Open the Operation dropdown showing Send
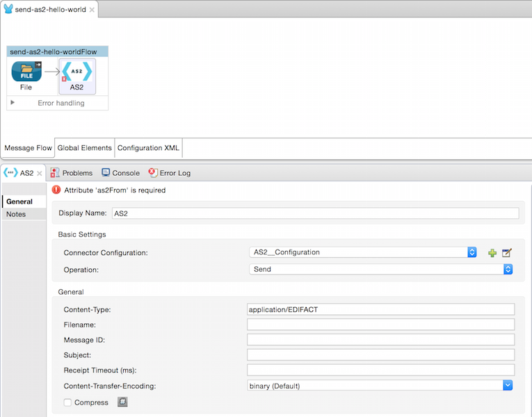 tap(508, 269)
